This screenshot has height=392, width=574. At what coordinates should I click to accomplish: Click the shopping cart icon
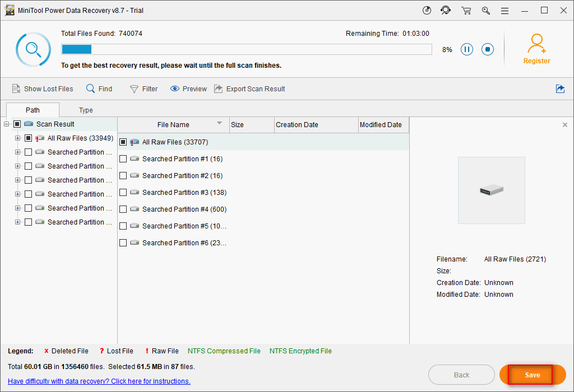pyautogui.click(x=466, y=11)
